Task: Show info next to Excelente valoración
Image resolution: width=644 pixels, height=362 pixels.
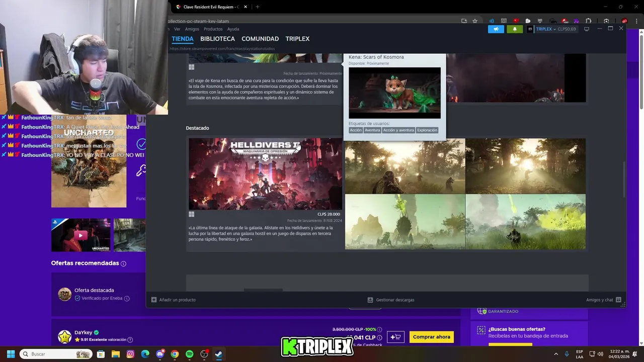Action: [x=130, y=340]
